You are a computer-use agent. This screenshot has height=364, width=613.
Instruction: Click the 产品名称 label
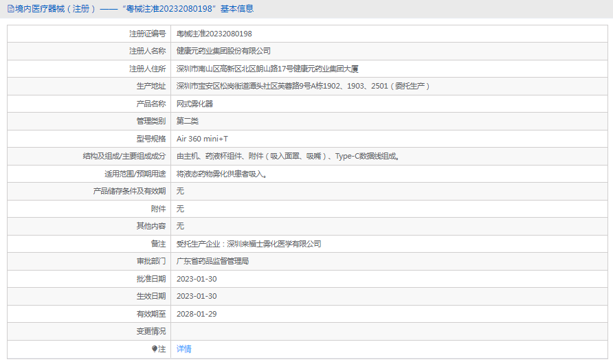pyautogui.click(x=151, y=104)
